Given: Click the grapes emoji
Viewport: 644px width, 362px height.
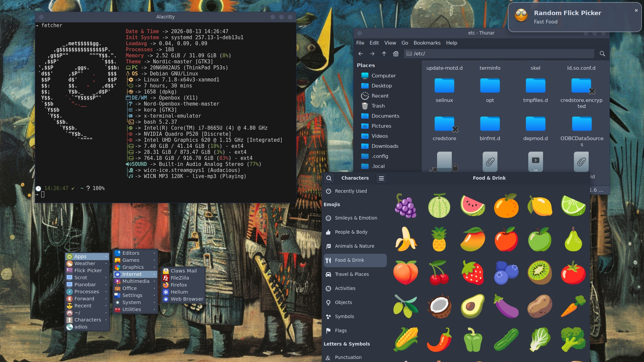Looking at the screenshot, I should [x=406, y=206].
